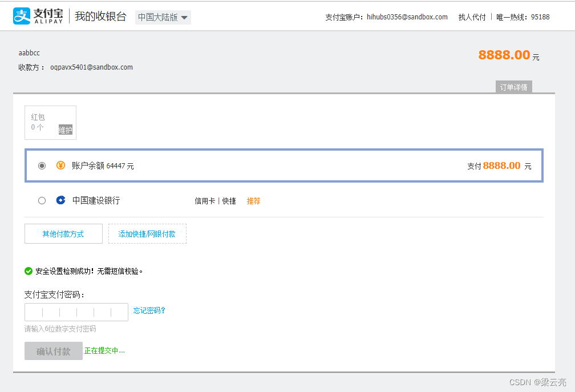Click the 推荐 tag next to 快捷
575x392 pixels.
click(253, 201)
